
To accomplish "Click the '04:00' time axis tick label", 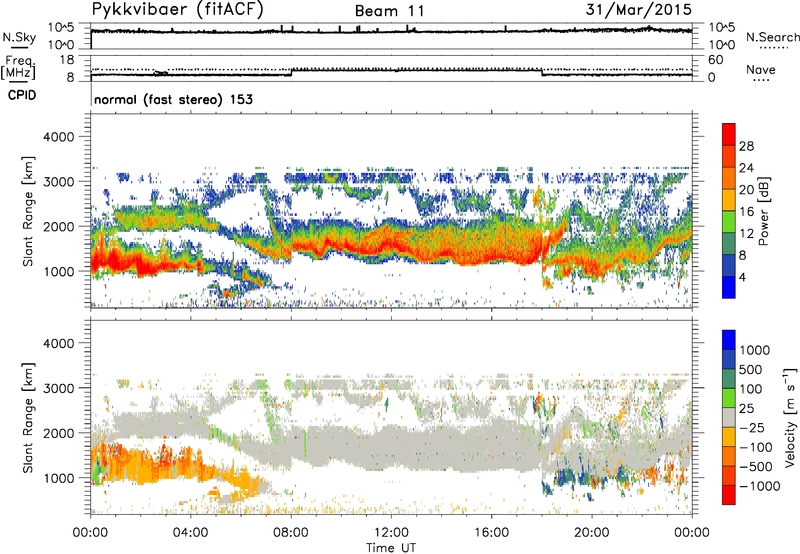I will [191, 533].
